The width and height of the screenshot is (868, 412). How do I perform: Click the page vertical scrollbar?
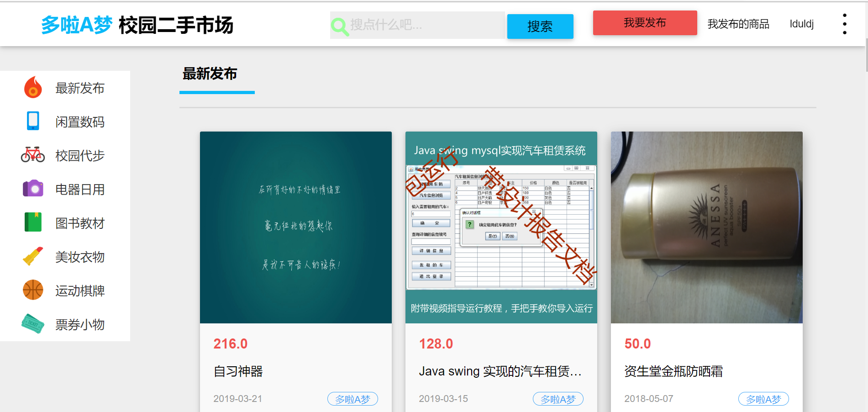click(x=866, y=55)
